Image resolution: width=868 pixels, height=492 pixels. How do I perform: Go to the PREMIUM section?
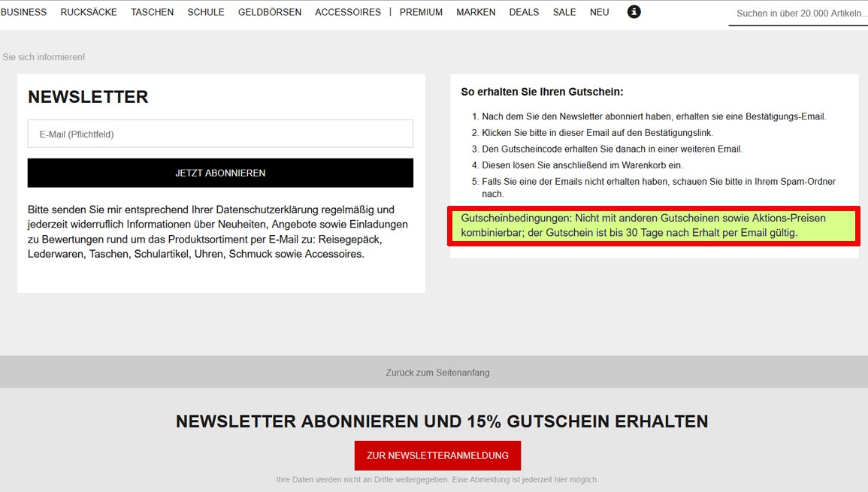420,11
